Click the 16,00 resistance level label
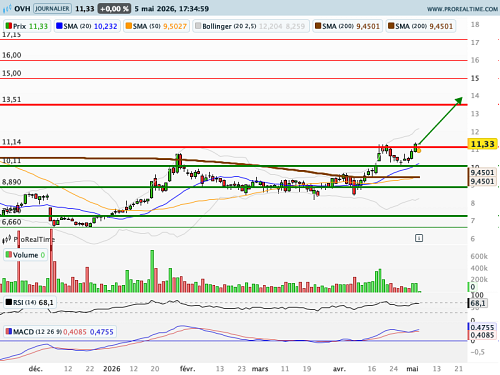This screenshot has height=375, width=500. tap(12, 55)
